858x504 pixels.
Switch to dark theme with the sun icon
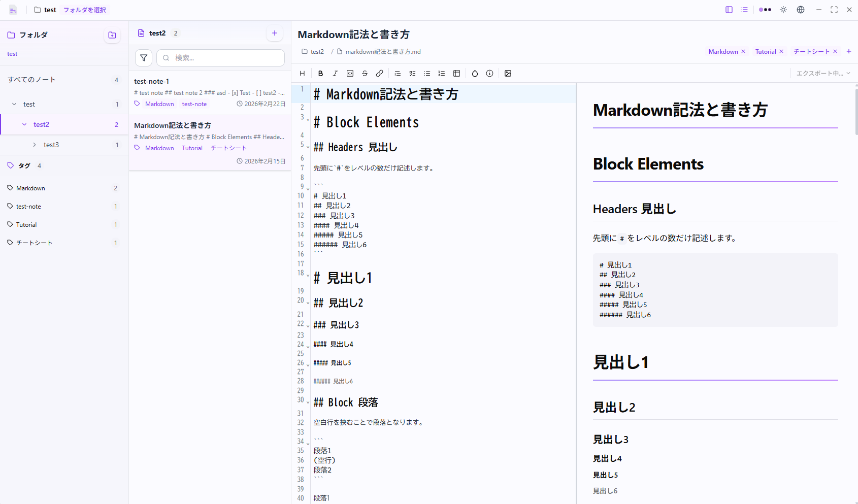click(x=783, y=9)
